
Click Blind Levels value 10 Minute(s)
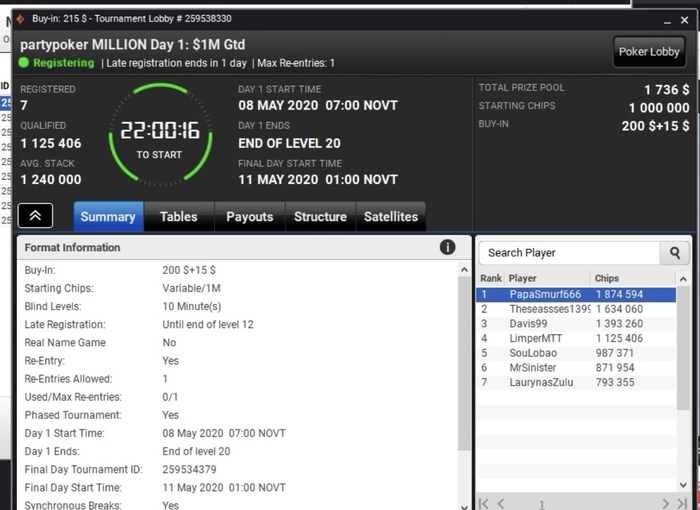(x=192, y=306)
